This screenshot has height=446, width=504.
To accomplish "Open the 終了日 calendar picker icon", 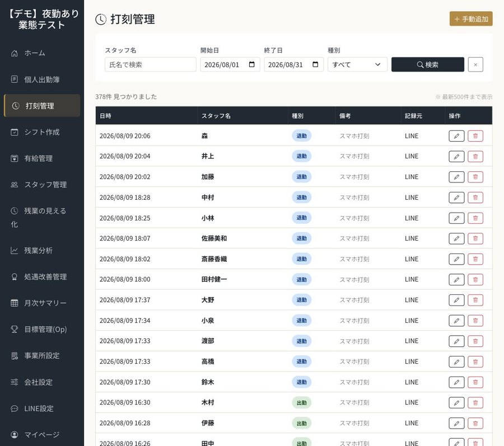I will coord(315,64).
